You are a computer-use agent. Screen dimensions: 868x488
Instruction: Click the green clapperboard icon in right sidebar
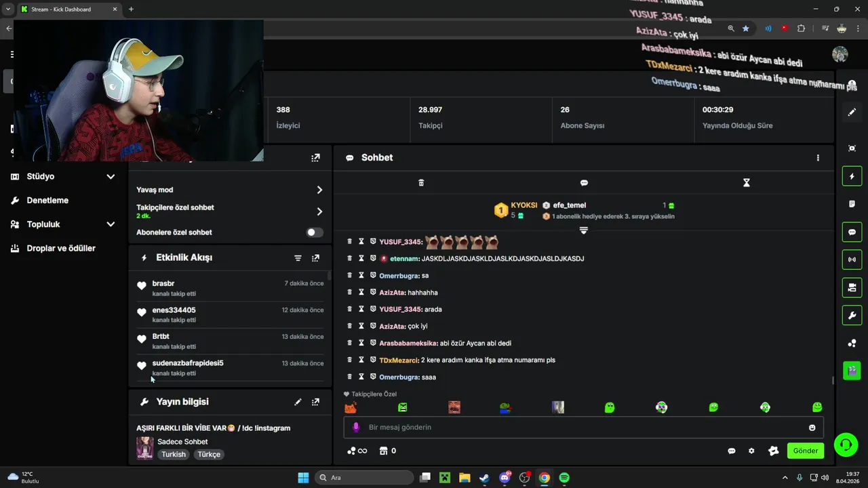852,371
